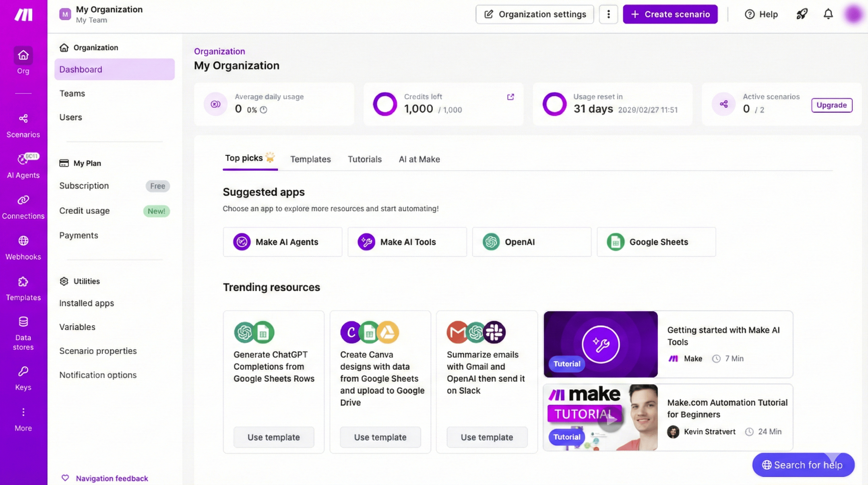This screenshot has width=868, height=485.
Task: Click the Create scenario button
Action: click(x=670, y=14)
